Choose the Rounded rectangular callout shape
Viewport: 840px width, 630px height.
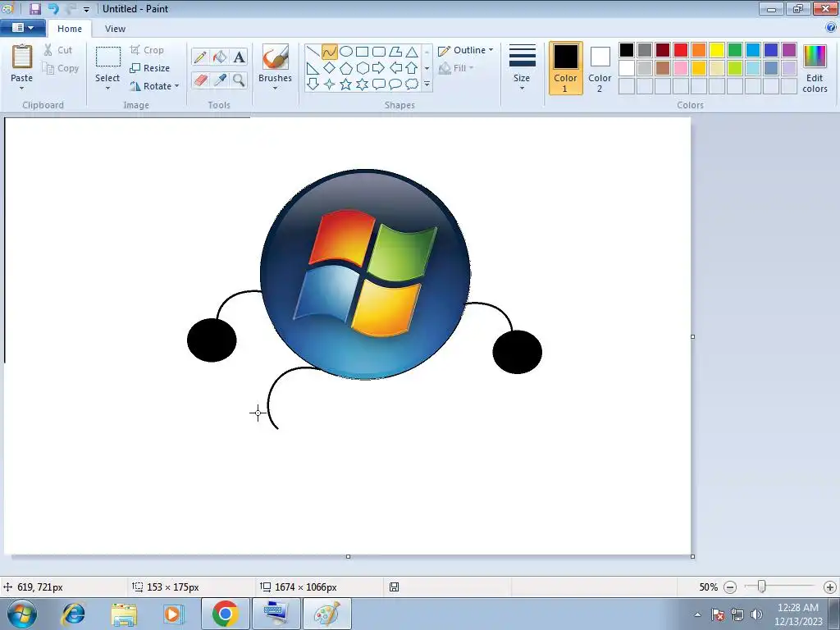[379, 84]
